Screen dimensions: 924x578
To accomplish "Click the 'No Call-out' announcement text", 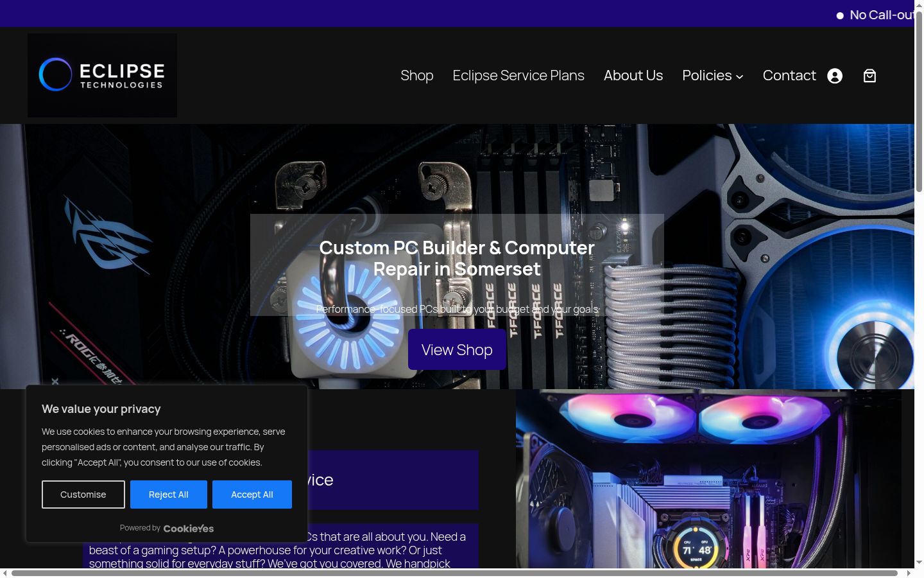I will (882, 15).
